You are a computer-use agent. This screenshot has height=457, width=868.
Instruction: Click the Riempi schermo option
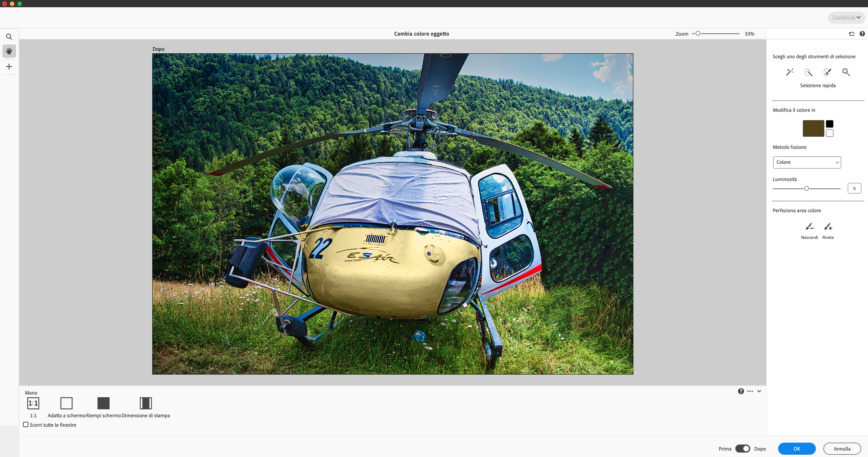(x=103, y=403)
